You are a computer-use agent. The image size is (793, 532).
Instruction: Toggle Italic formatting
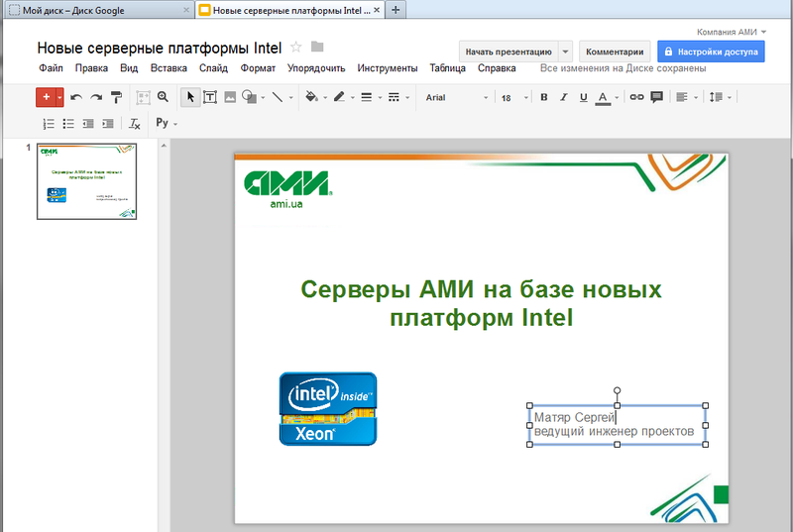pyautogui.click(x=563, y=97)
